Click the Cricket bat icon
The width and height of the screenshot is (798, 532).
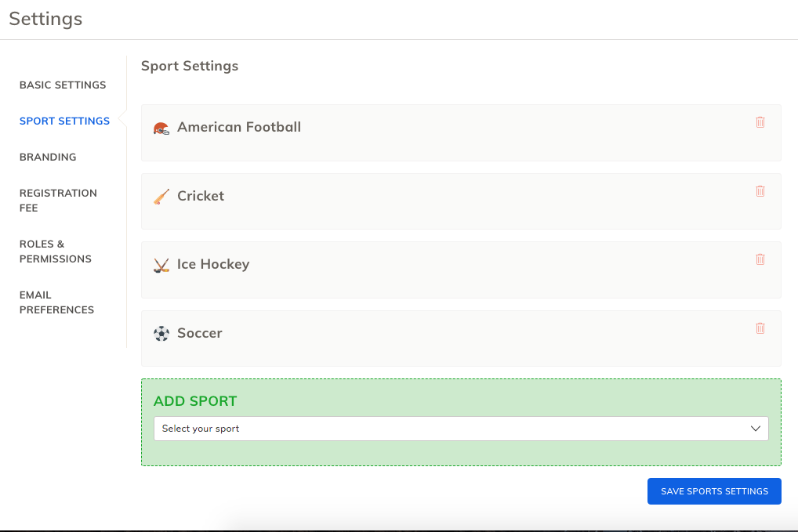[161, 197]
